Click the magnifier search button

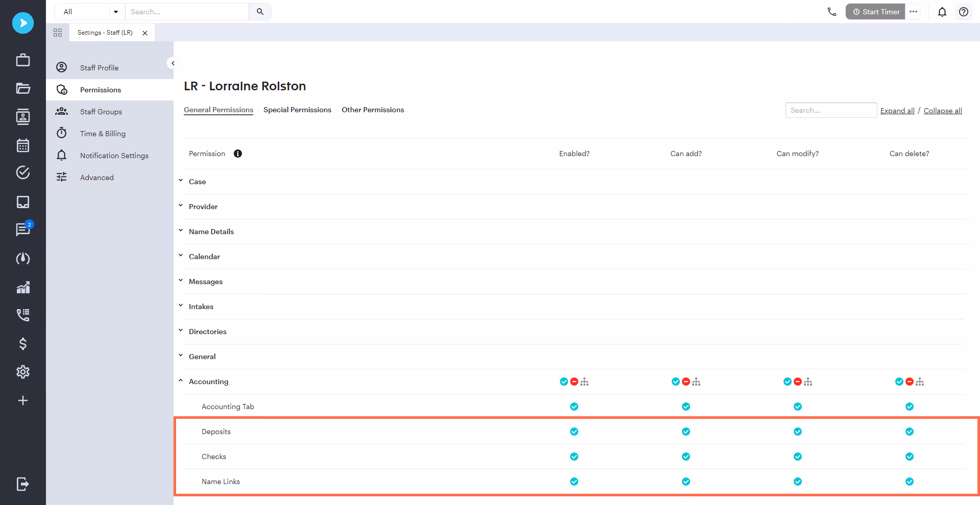click(260, 12)
